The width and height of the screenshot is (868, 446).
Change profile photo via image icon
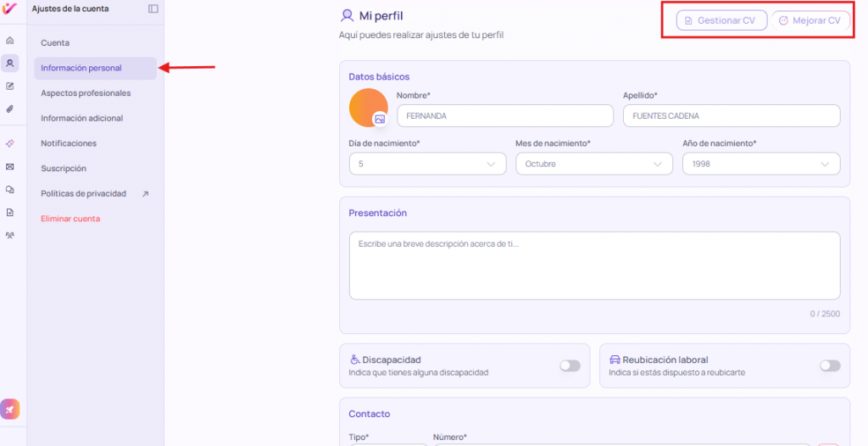380,120
